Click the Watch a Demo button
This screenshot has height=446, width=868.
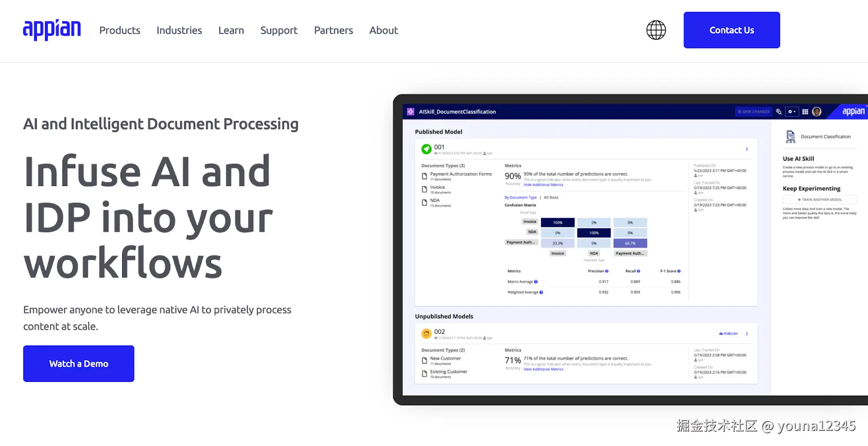79,364
